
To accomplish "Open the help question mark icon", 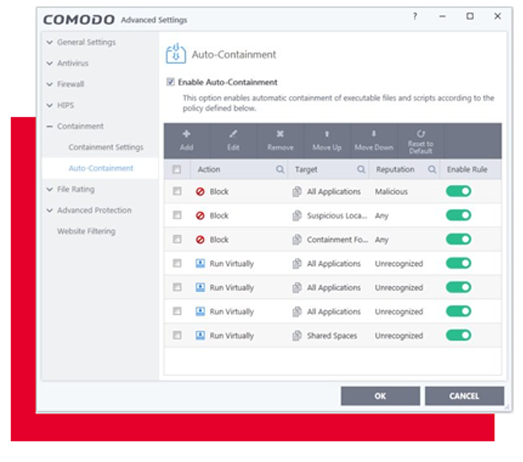I will (415, 16).
